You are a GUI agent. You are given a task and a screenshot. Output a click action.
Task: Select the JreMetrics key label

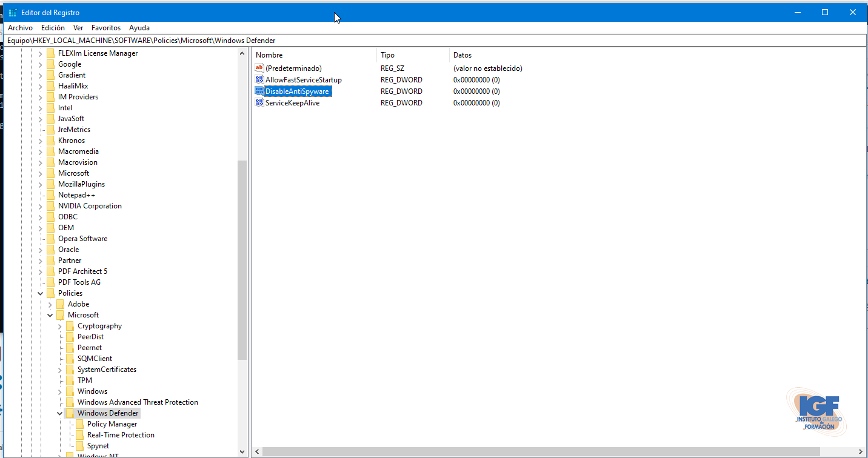click(74, 130)
